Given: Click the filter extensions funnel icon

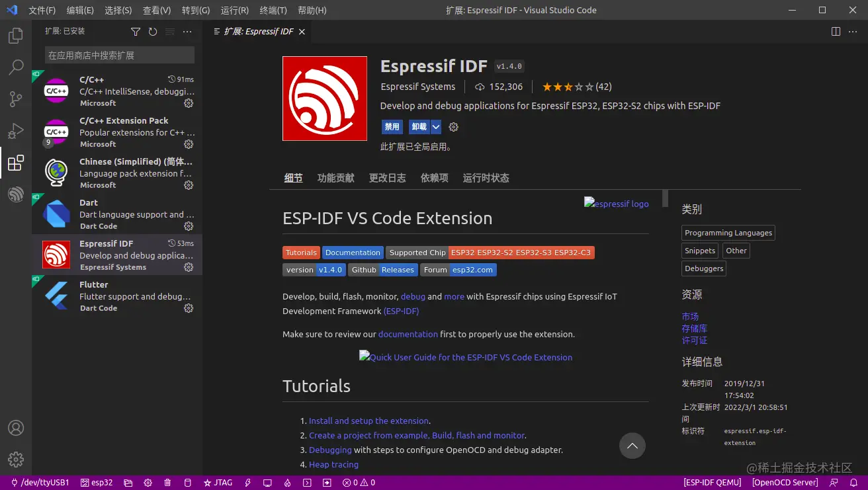Looking at the screenshot, I should click(136, 32).
